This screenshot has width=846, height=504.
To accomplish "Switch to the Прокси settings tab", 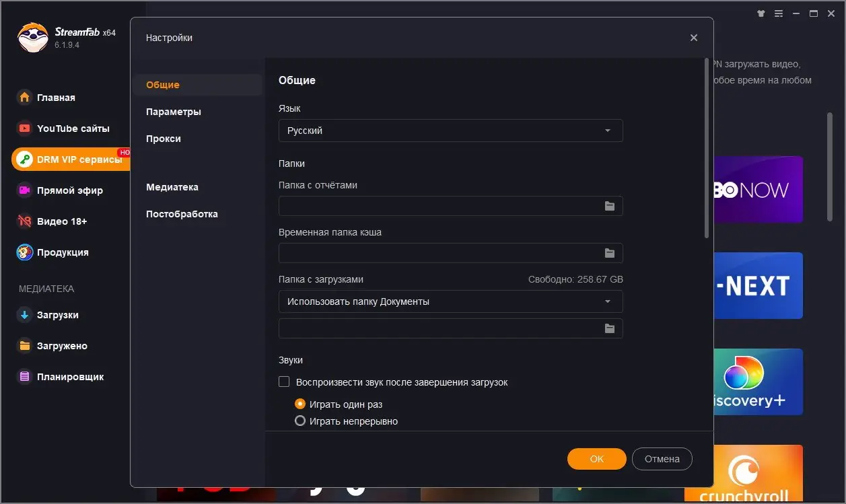I will pyautogui.click(x=163, y=138).
